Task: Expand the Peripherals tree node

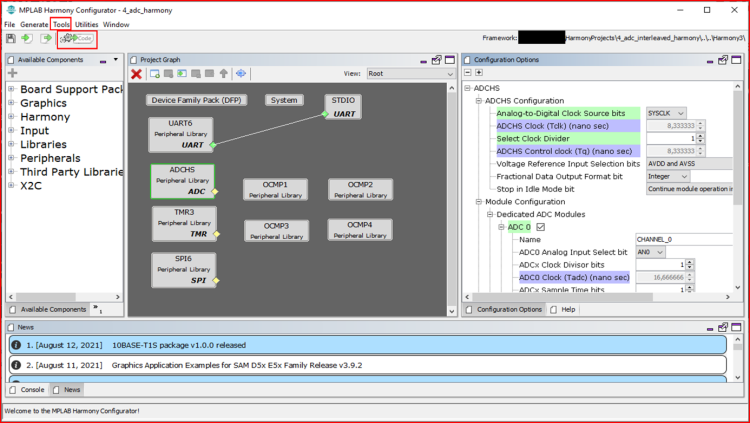Action: pos(11,158)
